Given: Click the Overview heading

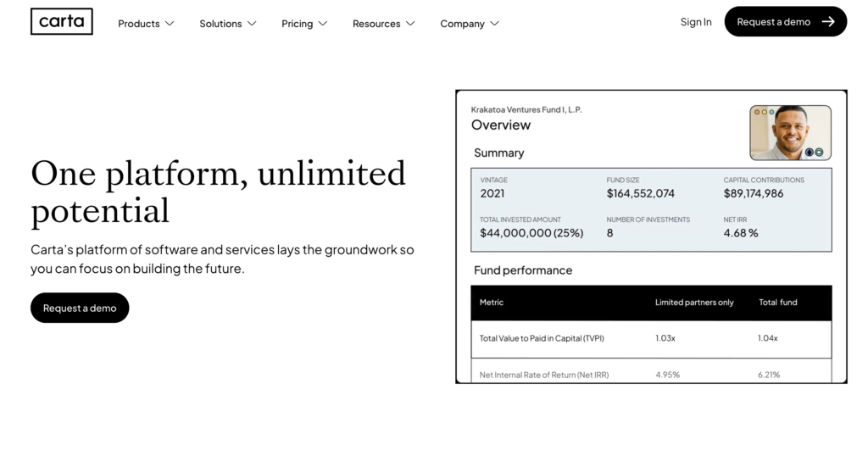Looking at the screenshot, I should coord(501,125).
